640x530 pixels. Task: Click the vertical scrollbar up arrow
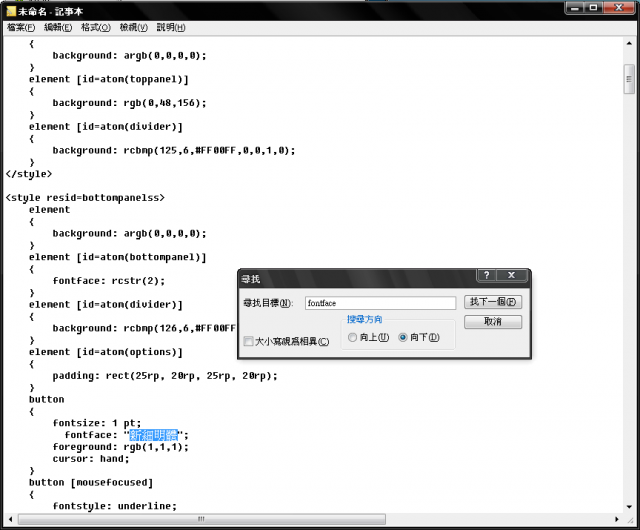pyautogui.click(x=629, y=43)
